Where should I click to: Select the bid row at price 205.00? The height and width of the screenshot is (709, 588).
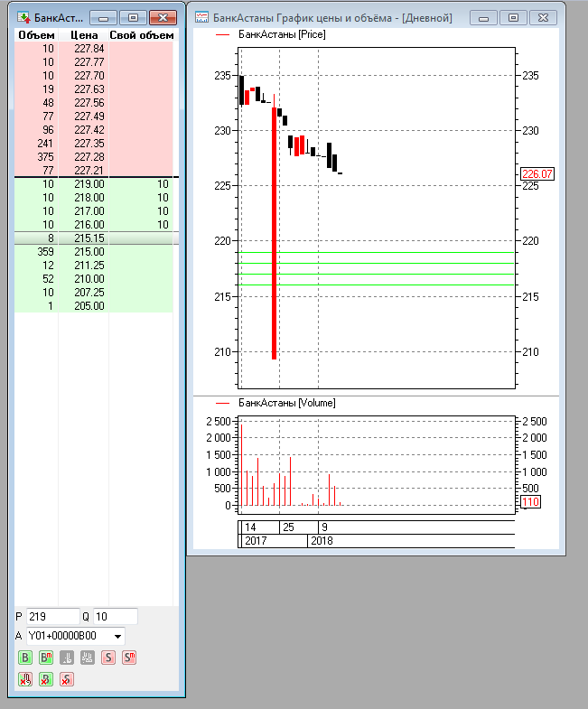[94, 306]
